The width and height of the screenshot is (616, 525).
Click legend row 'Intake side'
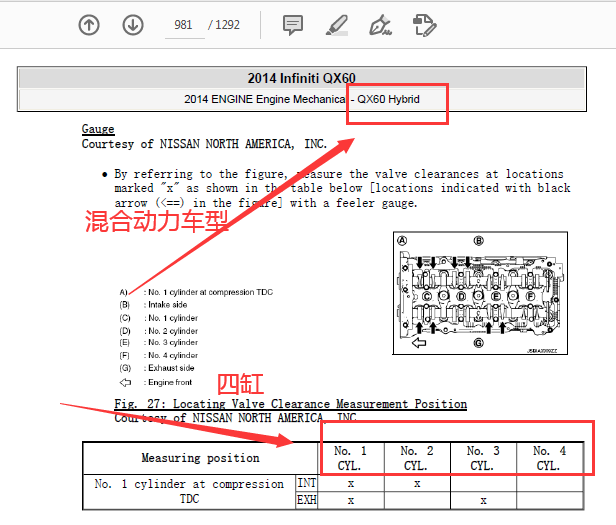(153, 305)
